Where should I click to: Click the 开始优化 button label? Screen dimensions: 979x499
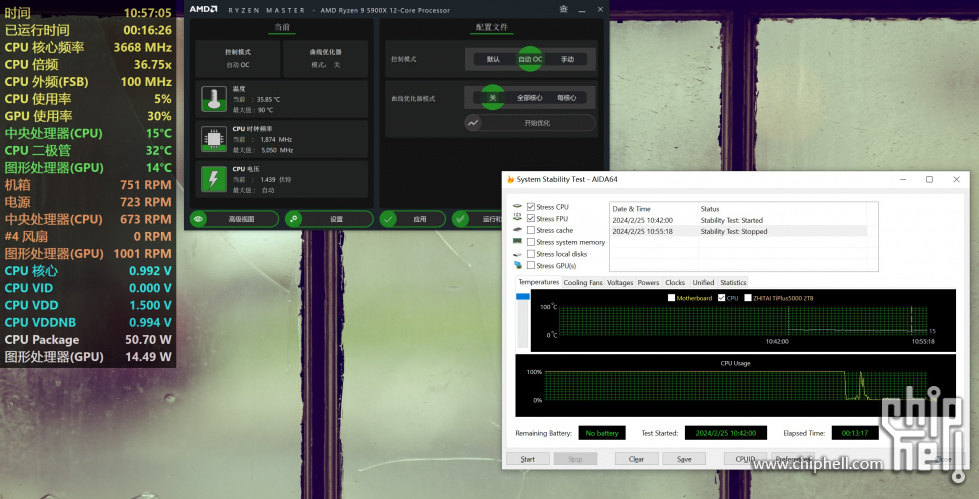(x=537, y=123)
